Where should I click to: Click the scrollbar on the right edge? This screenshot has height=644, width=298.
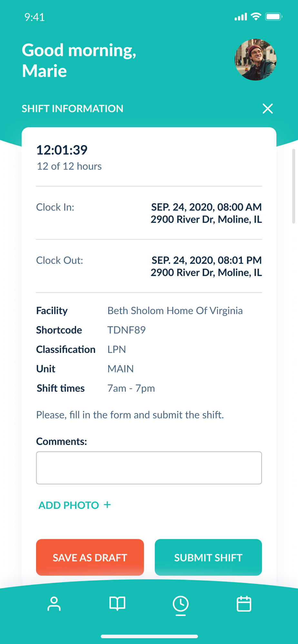point(293,186)
